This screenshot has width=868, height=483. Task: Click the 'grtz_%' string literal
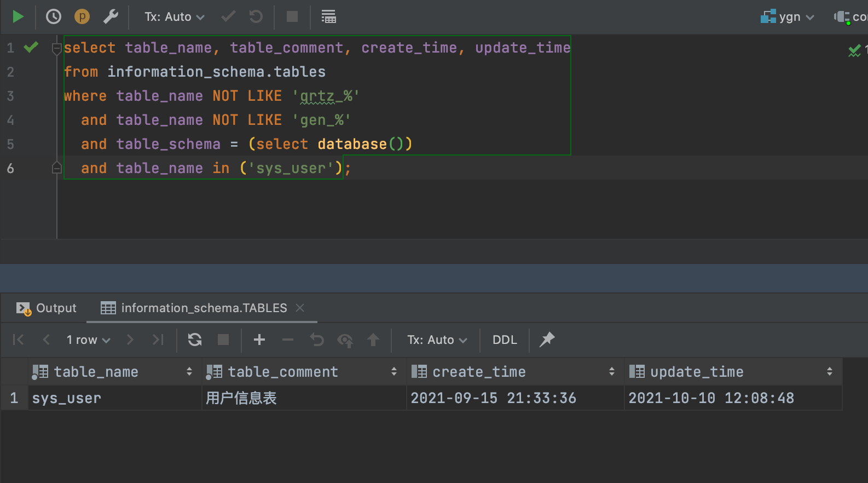tap(326, 96)
